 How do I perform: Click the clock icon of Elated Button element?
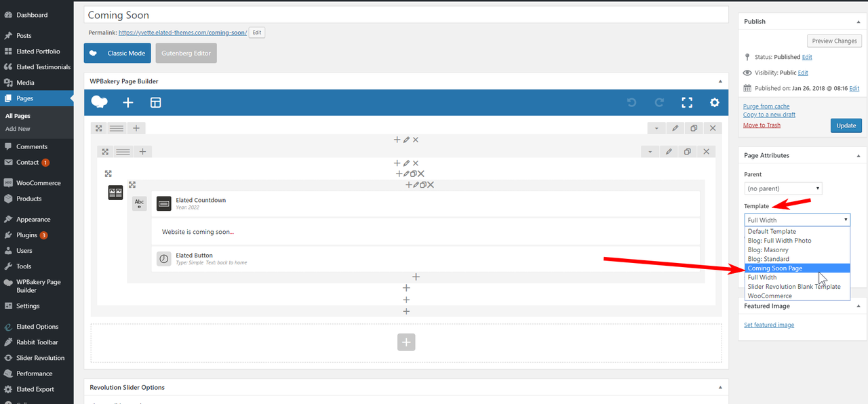(163, 259)
